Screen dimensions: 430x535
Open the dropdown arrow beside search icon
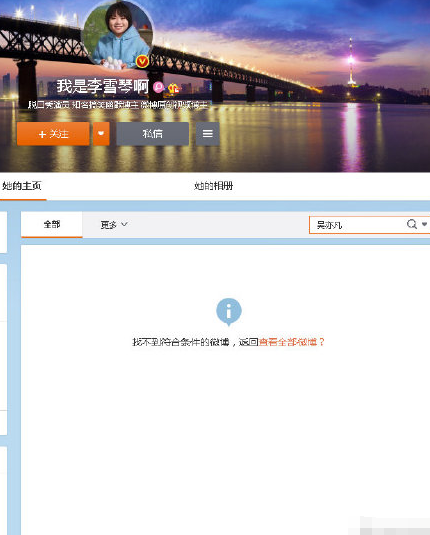pos(424,224)
